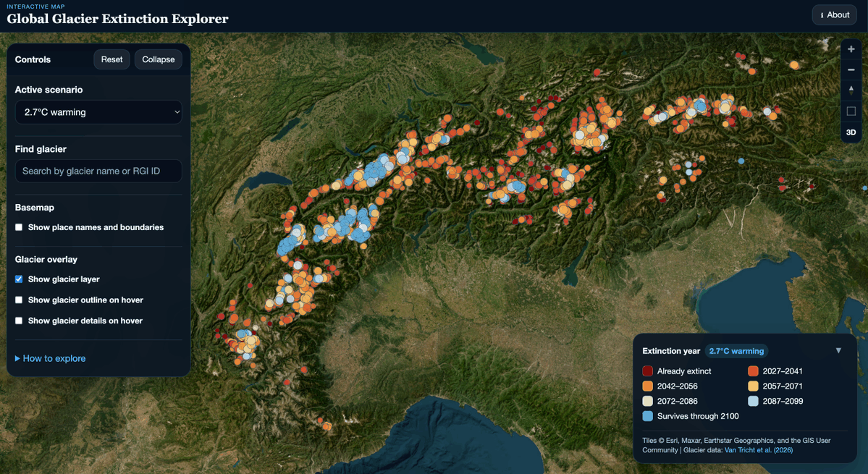Enable Show place names and boundaries
868x474 pixels.
tap(19, 227)
